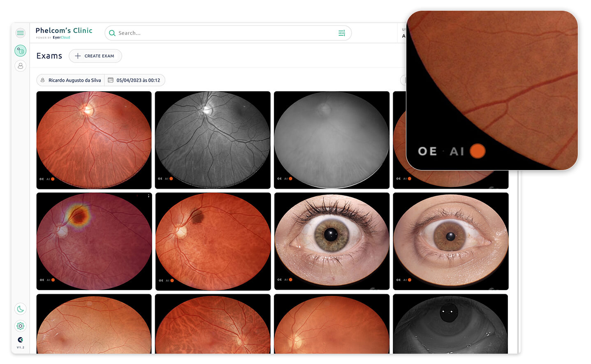Open bottom-row second fundus thumbnail with disc at right
This screenshot has height=364, width=591.
(213, 324)
